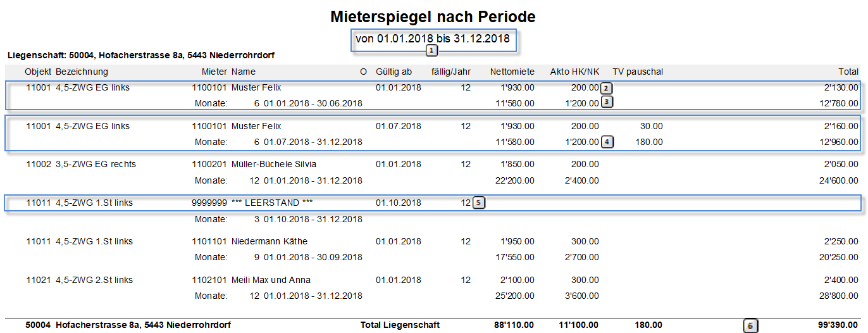This screenshot has height=333, width=868.
Task: Click the Akto HK/NK value '3'600.00'
Action: [581, 296]
